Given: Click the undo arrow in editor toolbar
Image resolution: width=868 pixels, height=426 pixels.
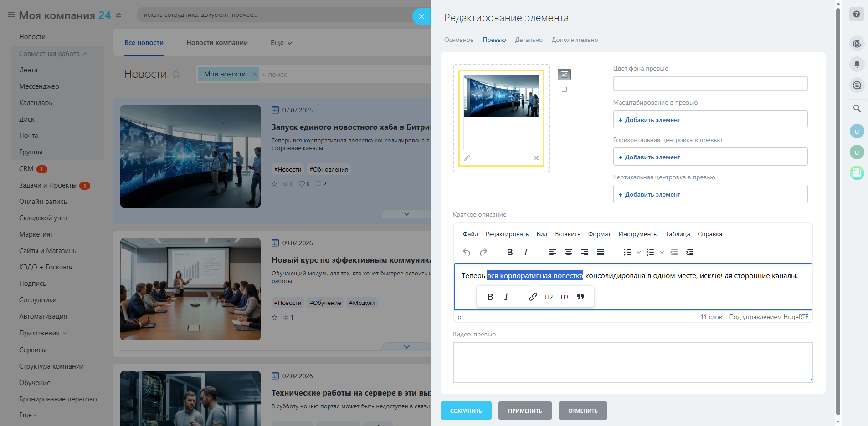Looking at the screenshot, I should (467, 252).
